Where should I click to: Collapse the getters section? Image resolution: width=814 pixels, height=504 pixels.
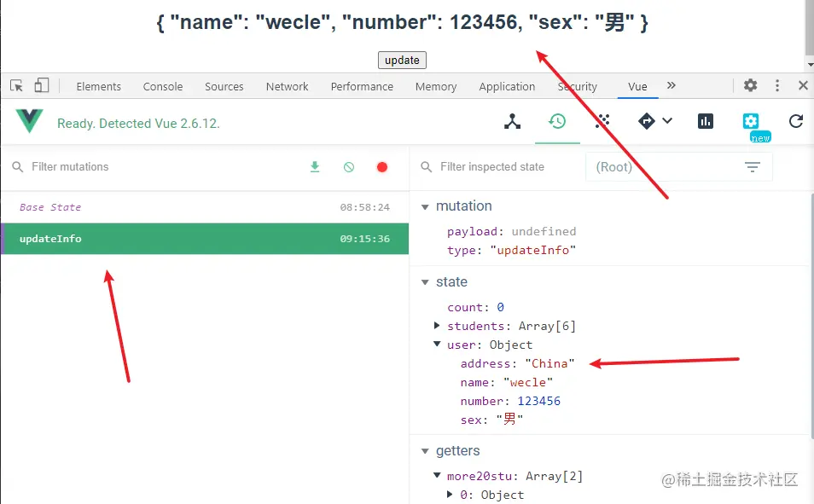(425, 451)
